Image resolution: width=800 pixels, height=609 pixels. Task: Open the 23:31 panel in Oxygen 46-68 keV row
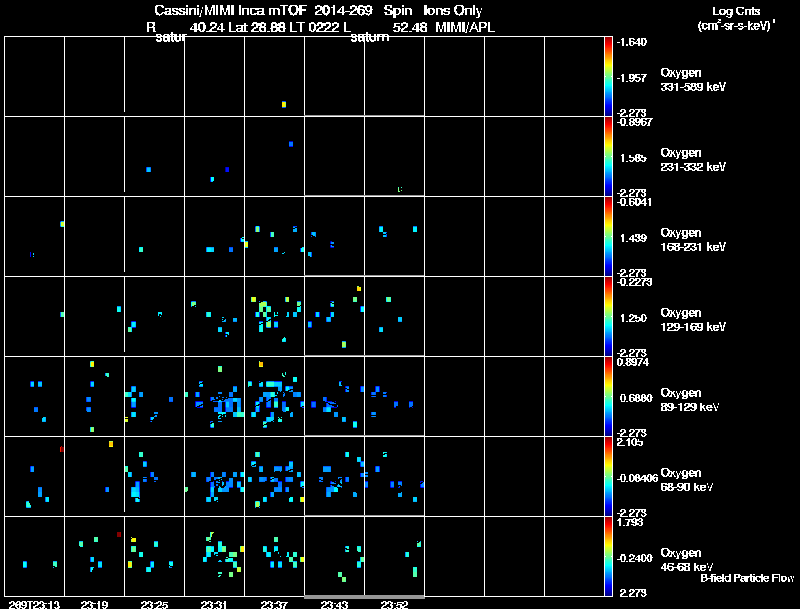click(214, 556)
